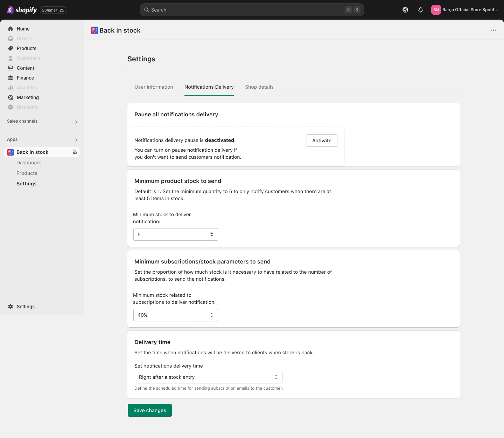The width and height of the screenshot is (504, 438).
Task: Click the Discounts badge icon
Action: click(x=10, y=107)
